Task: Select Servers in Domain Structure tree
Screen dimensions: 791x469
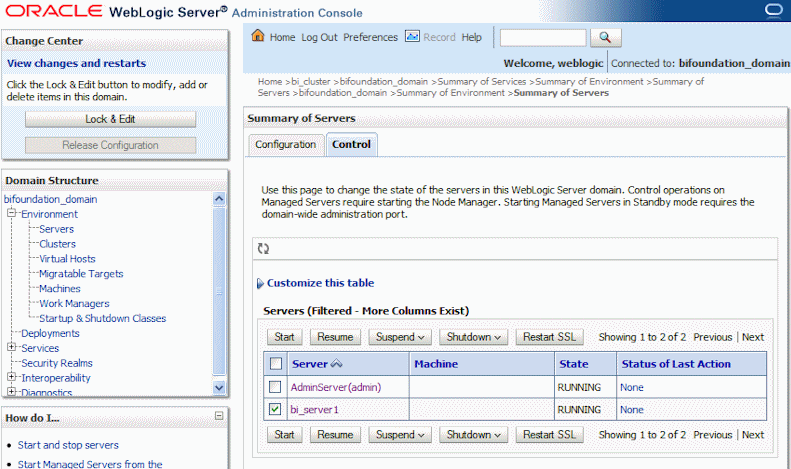Action: point(56,229)
